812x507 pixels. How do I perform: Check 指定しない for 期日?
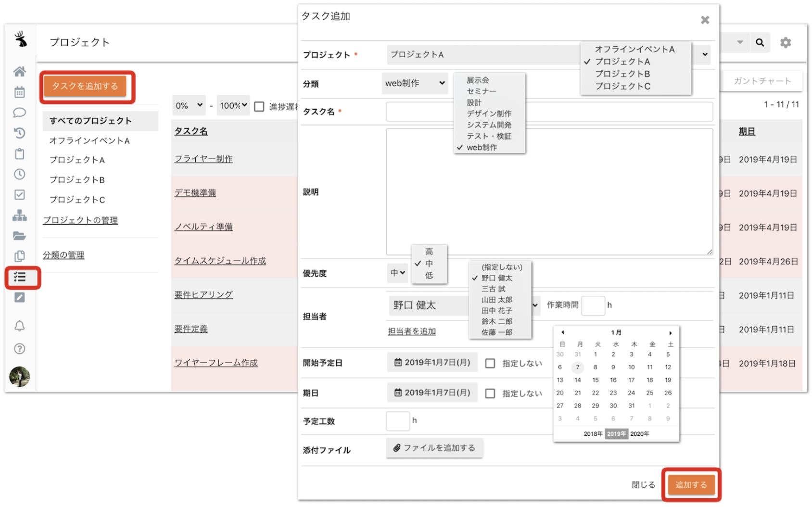[x=490, y=393]
